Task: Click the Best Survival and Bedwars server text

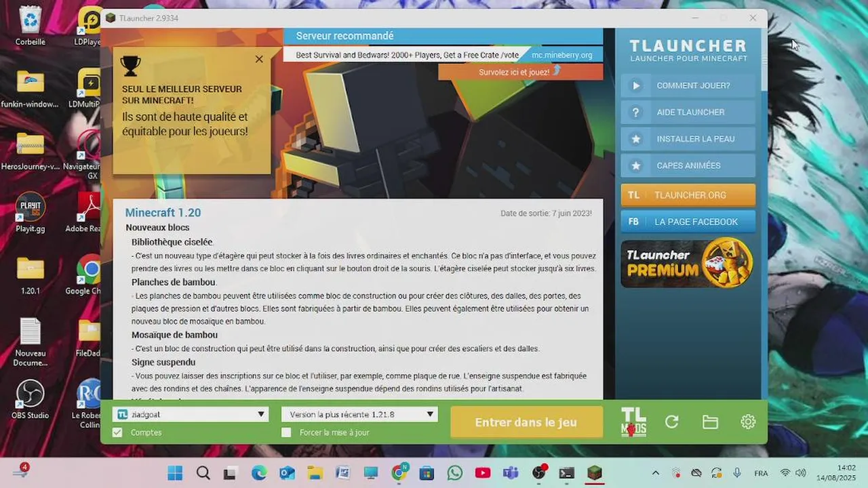Action: pos(407,55)
